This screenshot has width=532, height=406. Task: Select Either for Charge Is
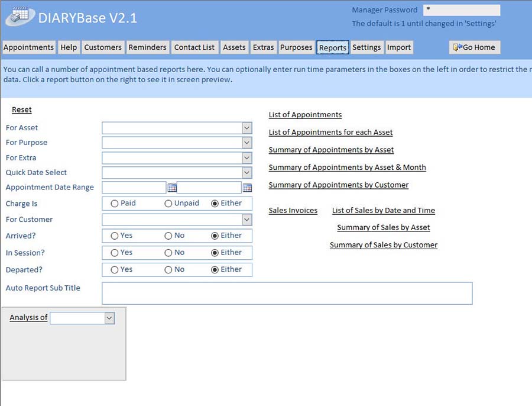coord(215,204)
